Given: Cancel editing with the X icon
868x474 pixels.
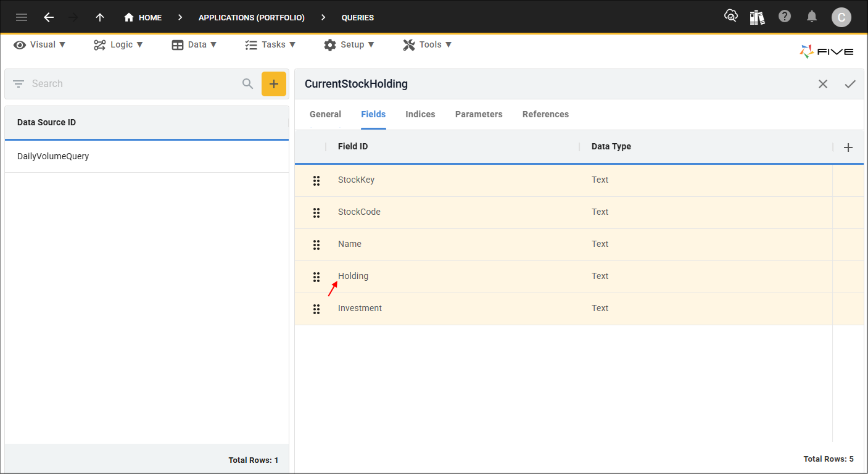Looking at the screenshot, I should pyautogui.click(x=823, y=84).
